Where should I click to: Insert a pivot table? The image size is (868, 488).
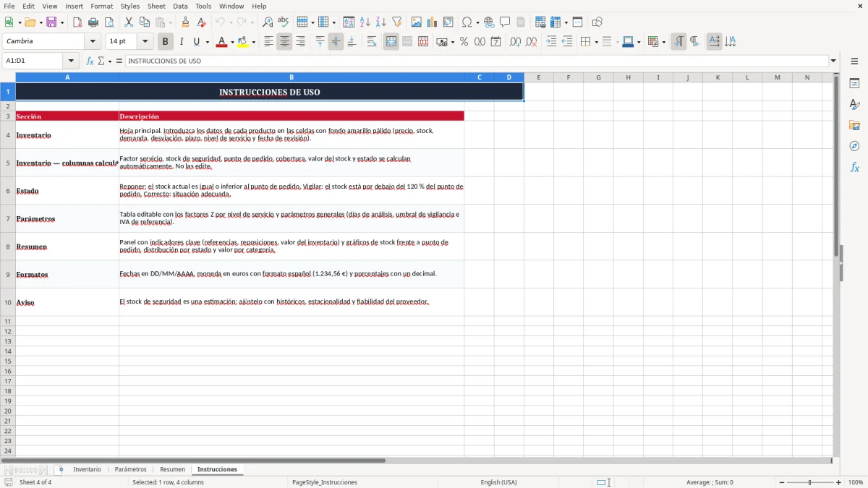pyautogui.click(x=448, y=22)
